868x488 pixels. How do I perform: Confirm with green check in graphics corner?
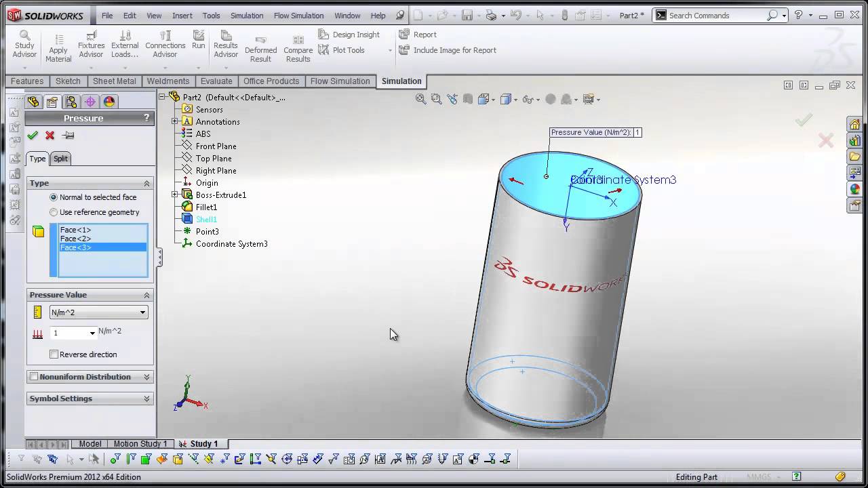click(x=804, y=120)
